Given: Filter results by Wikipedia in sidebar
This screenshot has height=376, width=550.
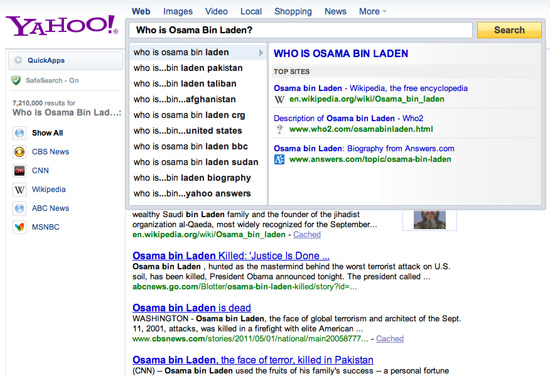Looking at the screenshot, I should 48,190.
